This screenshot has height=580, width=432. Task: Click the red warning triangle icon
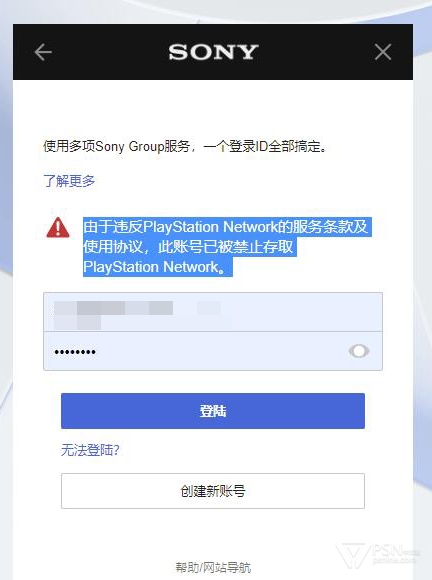(58, 227)
